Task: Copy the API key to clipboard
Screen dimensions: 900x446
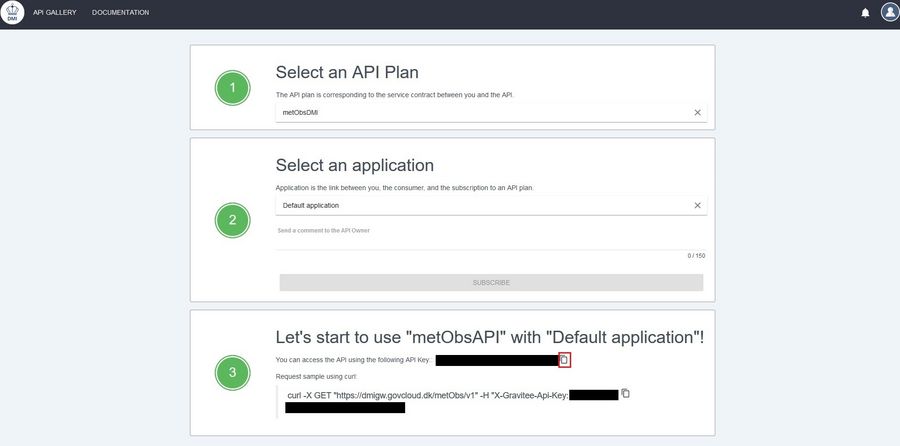Action: pos(564,360)
